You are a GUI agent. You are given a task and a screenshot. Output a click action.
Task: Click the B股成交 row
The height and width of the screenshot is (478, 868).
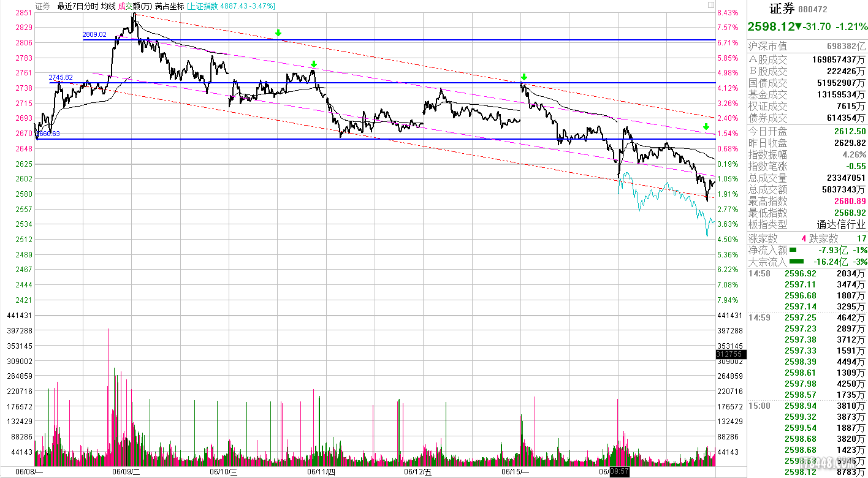(x=807, y=71)
